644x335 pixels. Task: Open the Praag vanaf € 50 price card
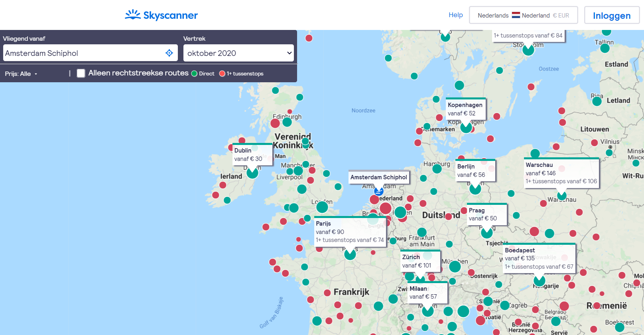point(487,214)
